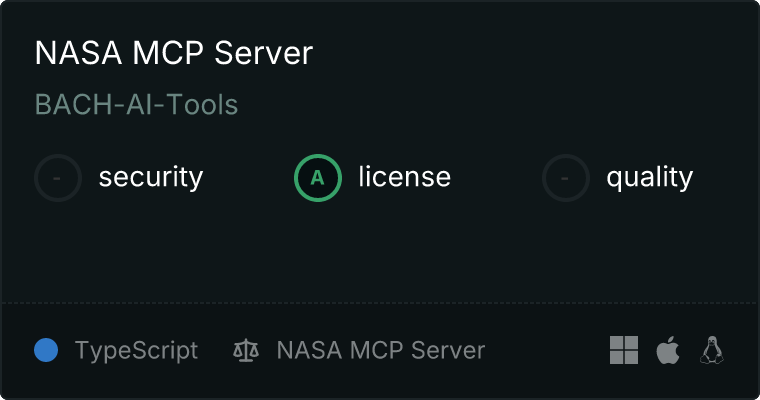
Task: Click the TypeScript language label
Action: coord(136,350)
